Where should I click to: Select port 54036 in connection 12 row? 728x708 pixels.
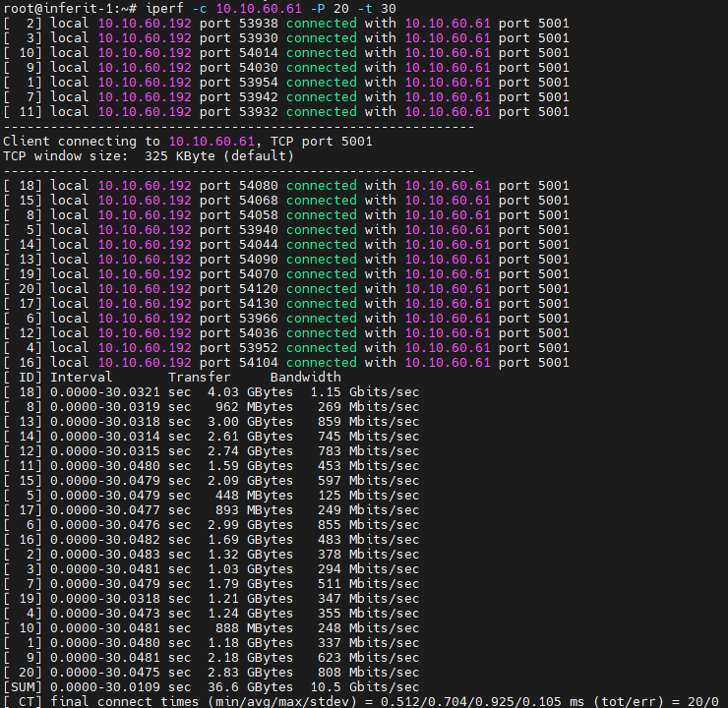[259, 333]
